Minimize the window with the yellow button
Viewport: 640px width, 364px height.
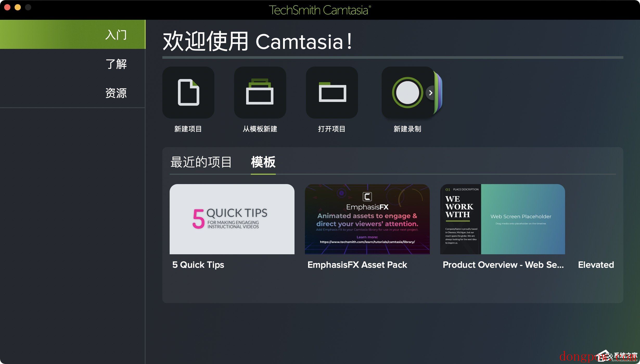click(x=18, y=7)
